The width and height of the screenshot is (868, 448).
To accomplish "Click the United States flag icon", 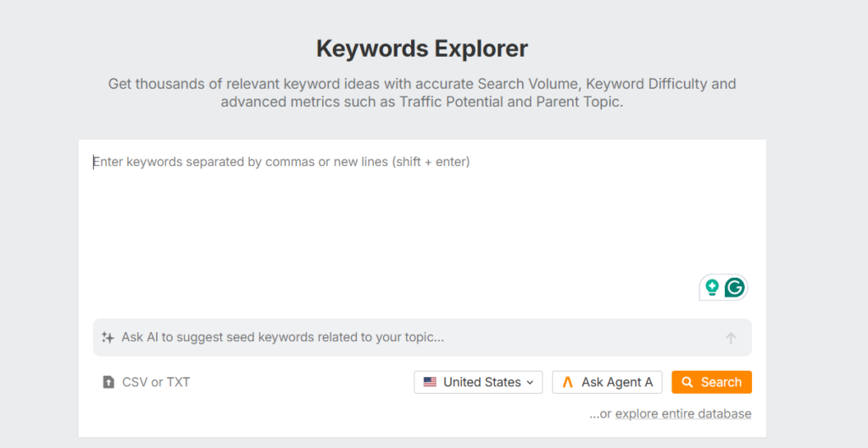I will [430, 382].
